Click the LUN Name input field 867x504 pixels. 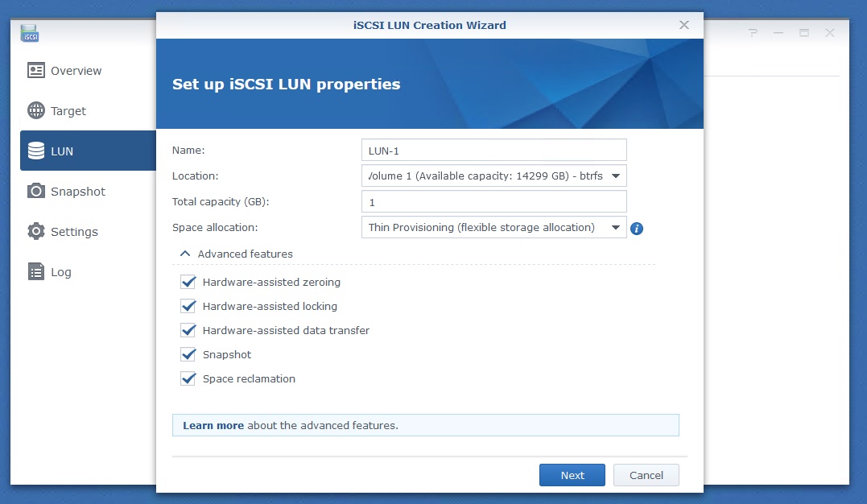[493, 151]
